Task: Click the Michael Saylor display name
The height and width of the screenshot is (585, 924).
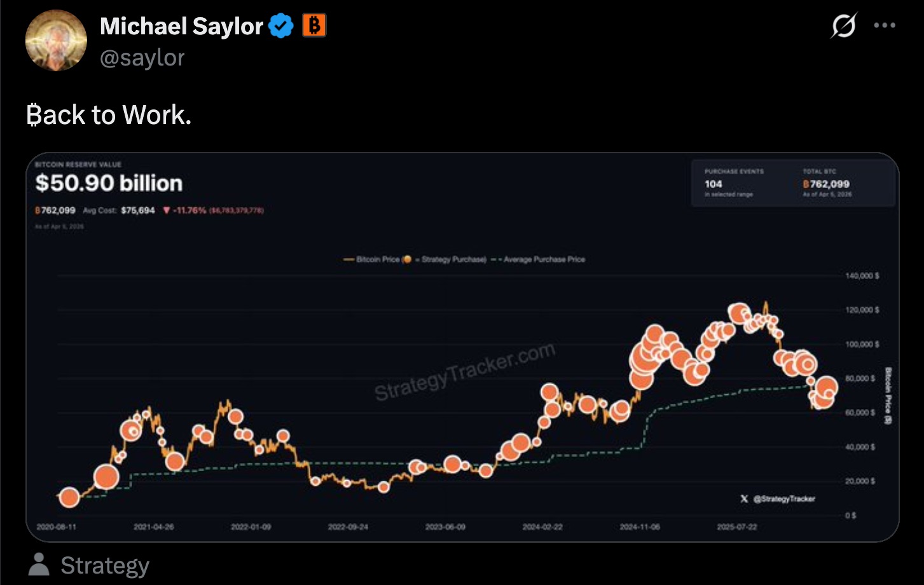Action: tap(181, 26)
